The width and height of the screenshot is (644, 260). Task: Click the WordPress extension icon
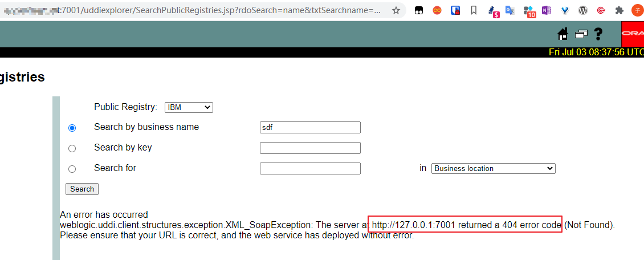pos(583,10)
